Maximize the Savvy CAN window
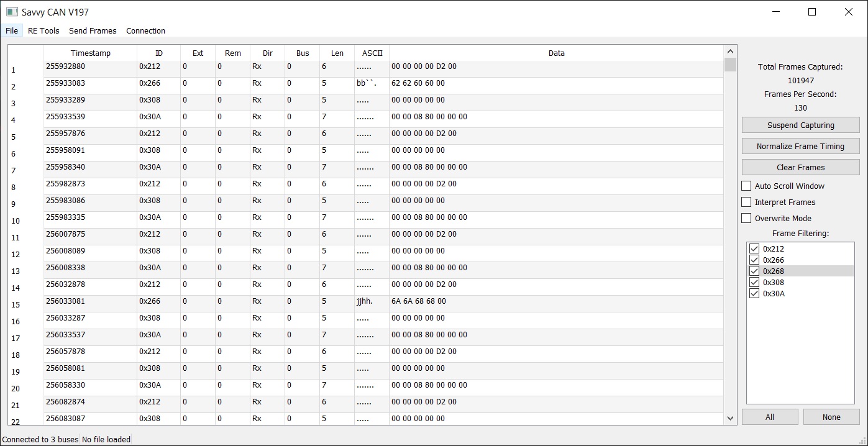 pos(811,12)
